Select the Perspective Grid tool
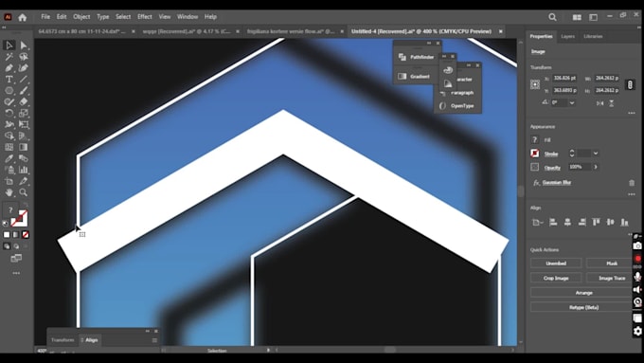This screenshot has width=644, height=363. pos(24,136)
